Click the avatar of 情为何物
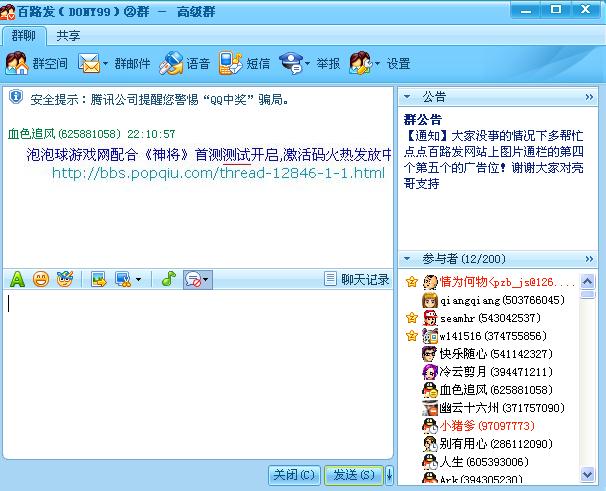 click(430, 282)
